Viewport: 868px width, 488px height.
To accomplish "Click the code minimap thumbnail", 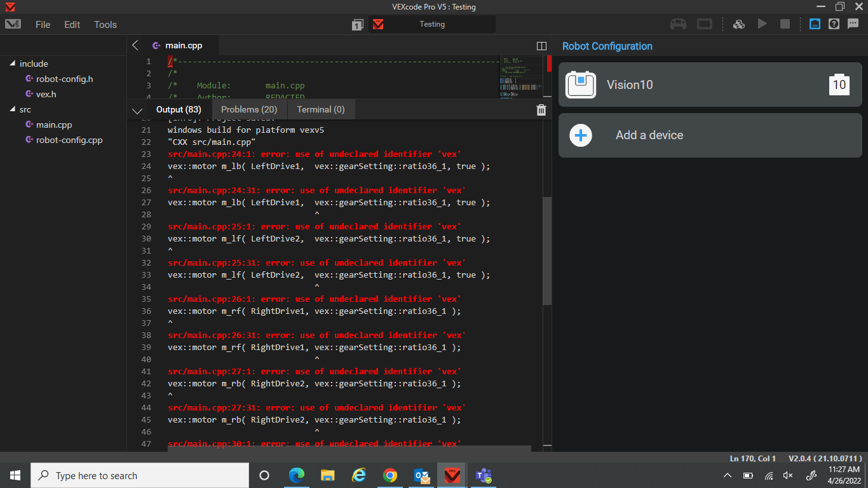I will coord(522,77).
